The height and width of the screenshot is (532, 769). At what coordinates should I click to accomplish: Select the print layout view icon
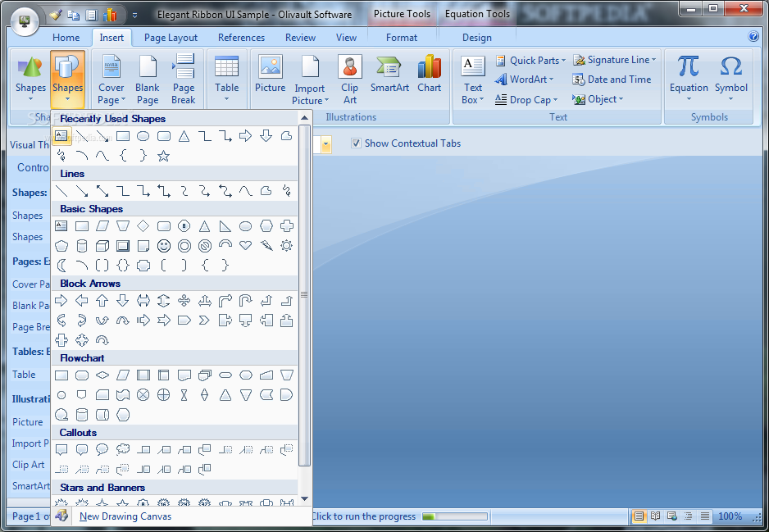pyautogui.click(x=639, y=516)
